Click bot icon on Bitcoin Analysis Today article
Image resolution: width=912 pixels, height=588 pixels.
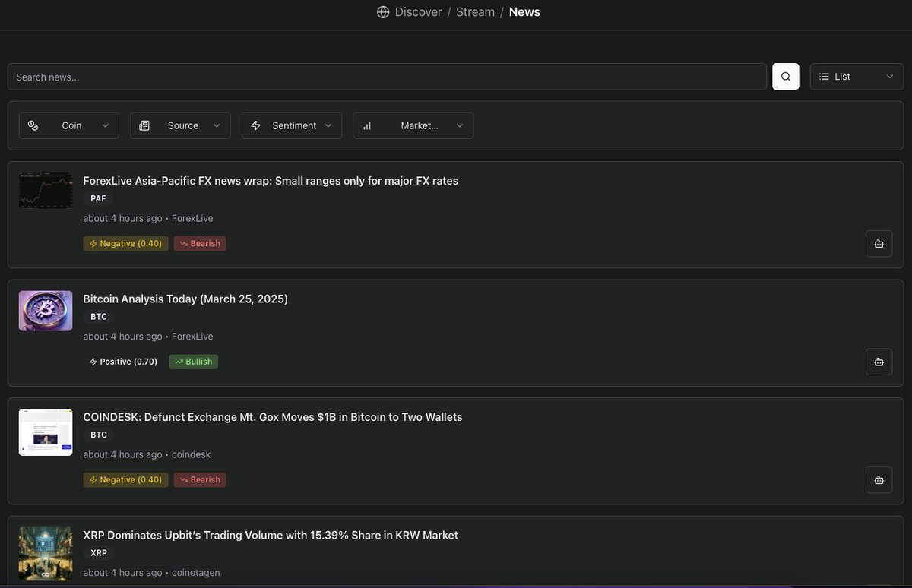click(879, 362)
